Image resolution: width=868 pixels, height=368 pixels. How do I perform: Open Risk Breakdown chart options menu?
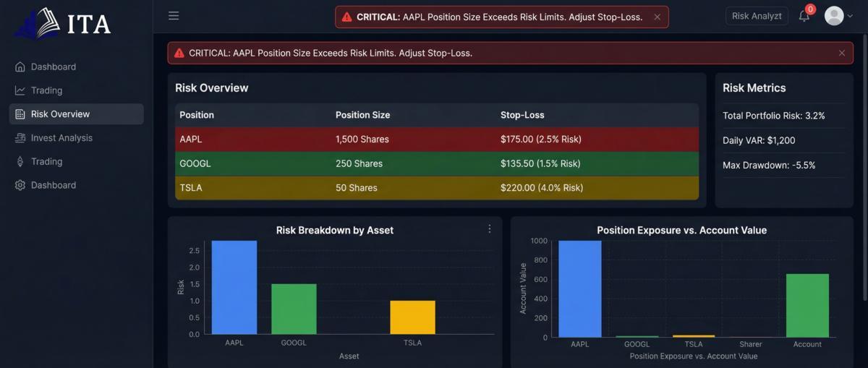pyautogui.click(x=489, y=228)
